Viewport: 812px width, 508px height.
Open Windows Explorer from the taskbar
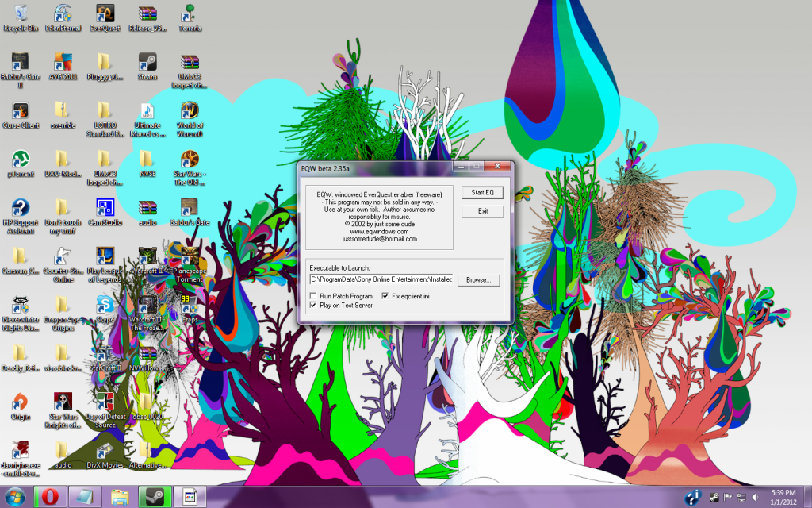pyautogui.click(x=120, y=498)
